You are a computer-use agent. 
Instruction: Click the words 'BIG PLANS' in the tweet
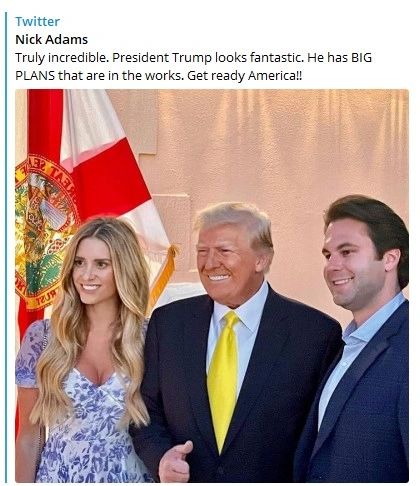pyautogui.click(x=193, y=67)
